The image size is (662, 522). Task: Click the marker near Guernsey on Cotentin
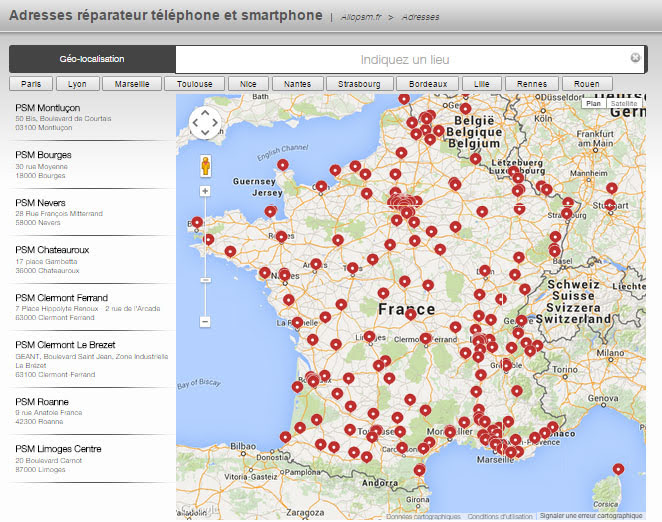[x=283, y=165]
